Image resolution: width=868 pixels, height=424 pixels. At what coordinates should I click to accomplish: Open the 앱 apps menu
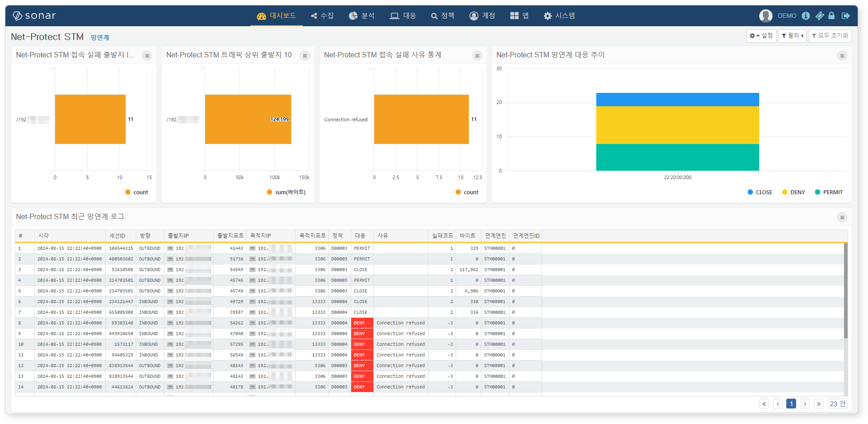(x=519, y=16)
